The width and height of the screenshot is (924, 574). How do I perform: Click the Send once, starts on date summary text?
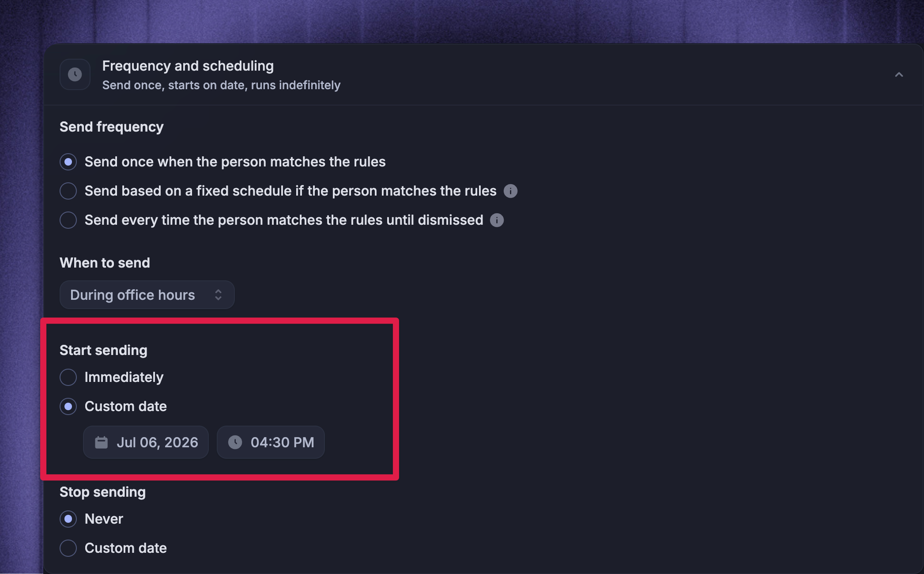point(221,85)
